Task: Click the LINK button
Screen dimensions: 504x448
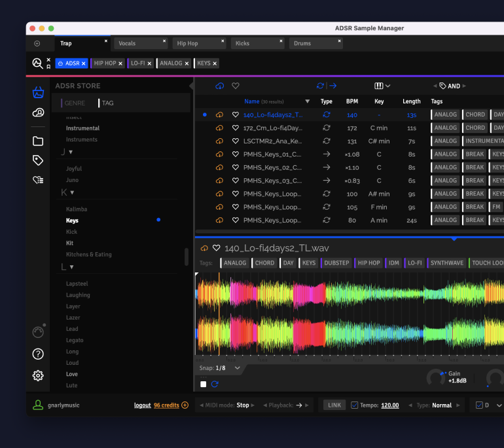Action: pos(334,405)
